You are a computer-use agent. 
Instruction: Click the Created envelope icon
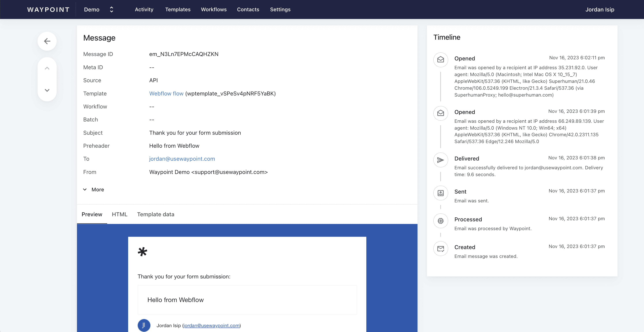[440, 248]
